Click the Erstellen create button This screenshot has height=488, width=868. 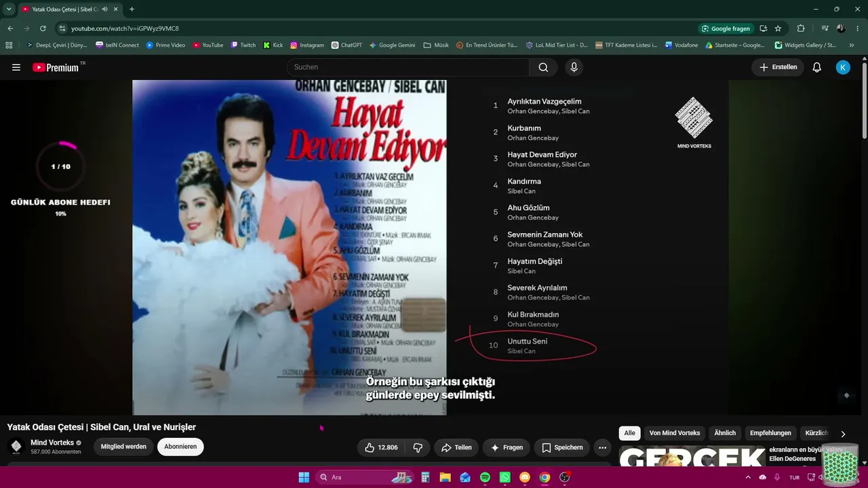coord(778,67)
